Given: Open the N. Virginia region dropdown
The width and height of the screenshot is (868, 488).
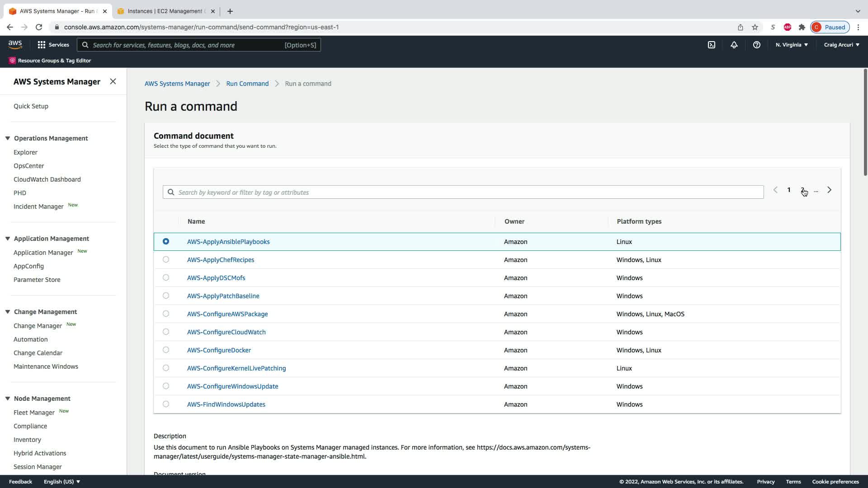Looking at the screenshot, I should [x=792, y=45].
